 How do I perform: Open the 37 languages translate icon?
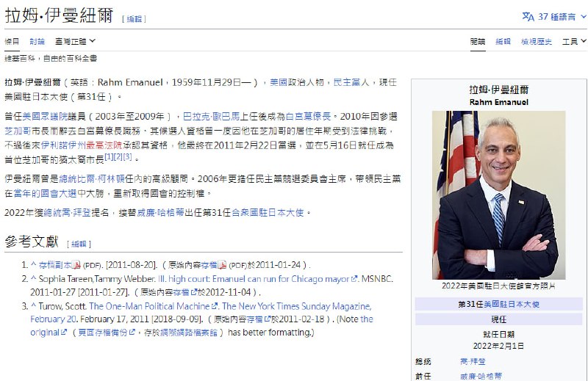tap(528, 17)
